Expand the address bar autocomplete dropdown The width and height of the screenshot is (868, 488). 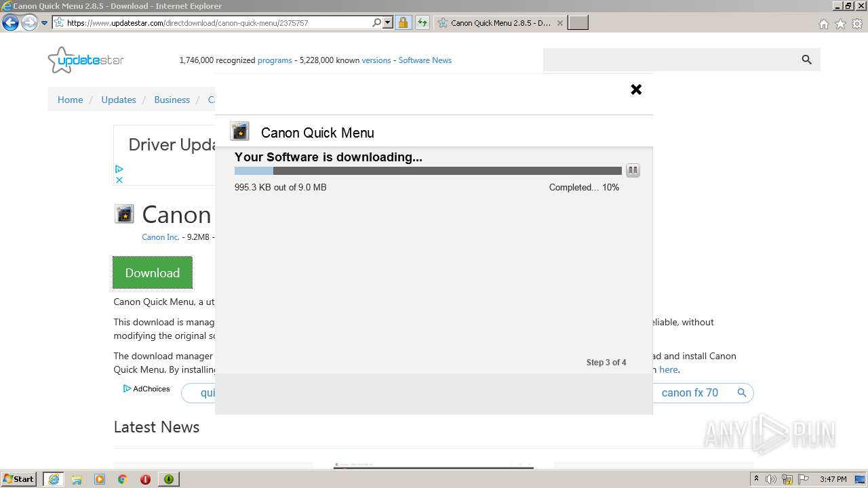(388, 22)
